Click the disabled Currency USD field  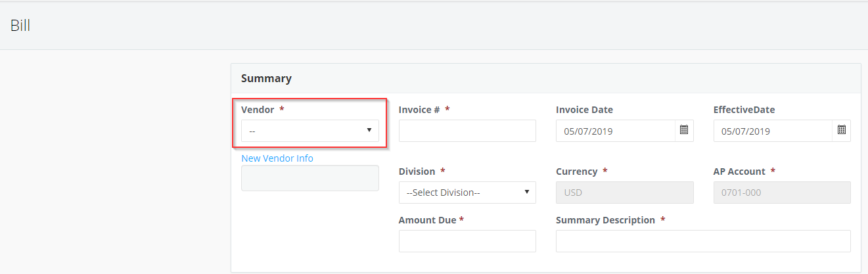click(624, 193)
